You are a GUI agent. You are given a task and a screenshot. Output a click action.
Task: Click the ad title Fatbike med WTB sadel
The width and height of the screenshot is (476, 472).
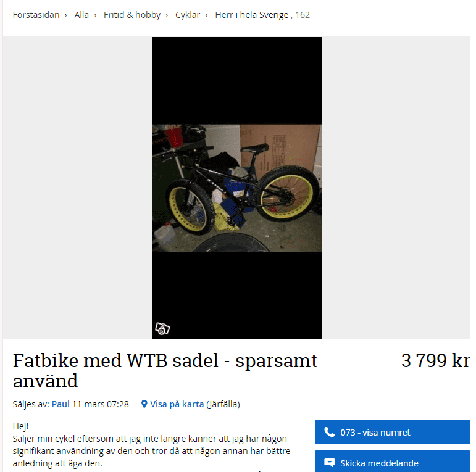pos(165,371)
